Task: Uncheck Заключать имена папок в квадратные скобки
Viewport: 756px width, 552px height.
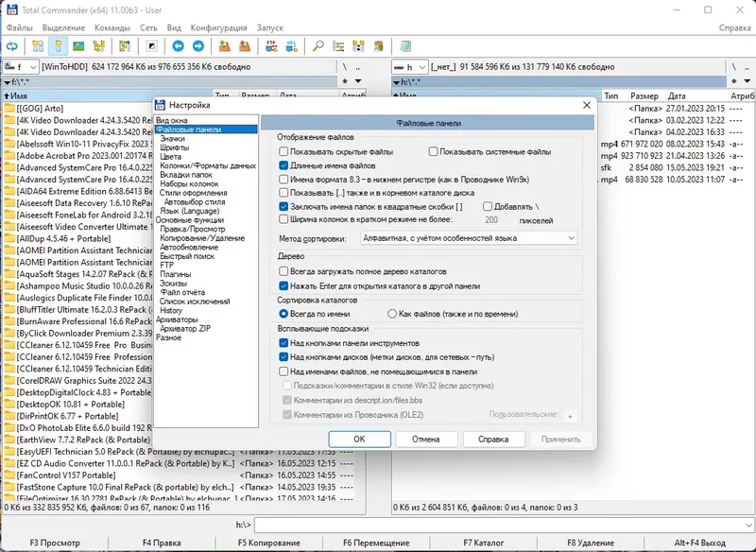Action: 283,206
